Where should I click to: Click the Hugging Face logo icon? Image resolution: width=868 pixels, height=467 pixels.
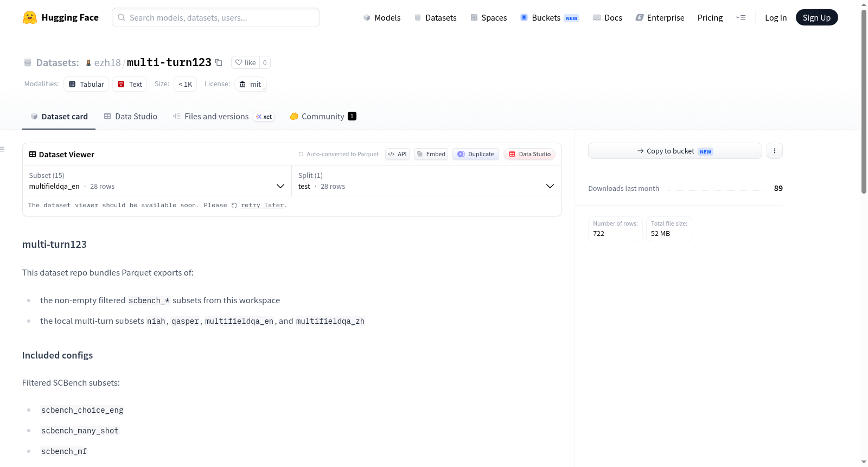click(x=30, y=17)
